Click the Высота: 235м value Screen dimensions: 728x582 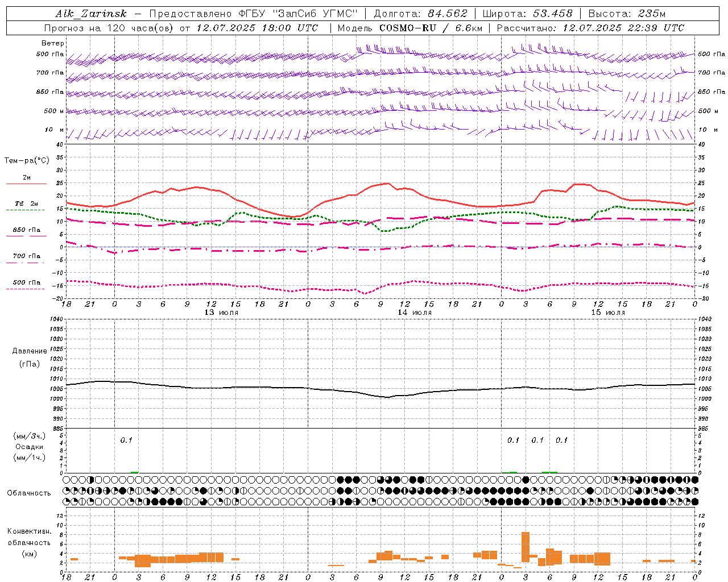pyautogui.click(x=627, y=14)
